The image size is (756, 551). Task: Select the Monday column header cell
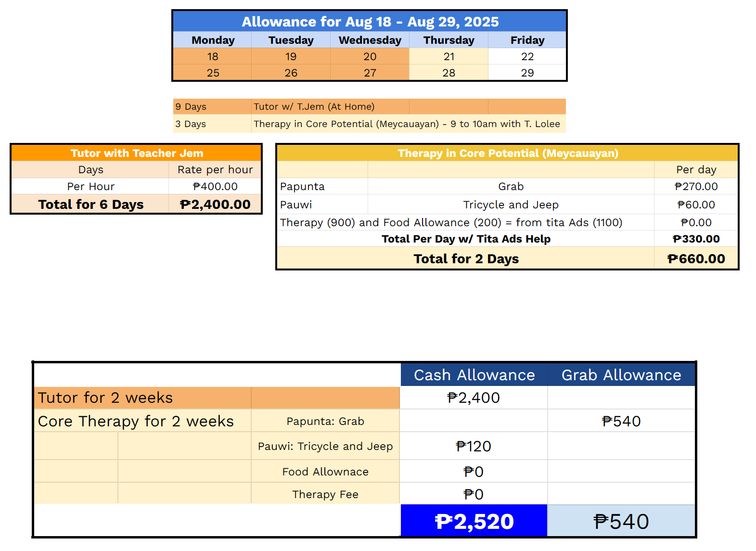[213, 40]
